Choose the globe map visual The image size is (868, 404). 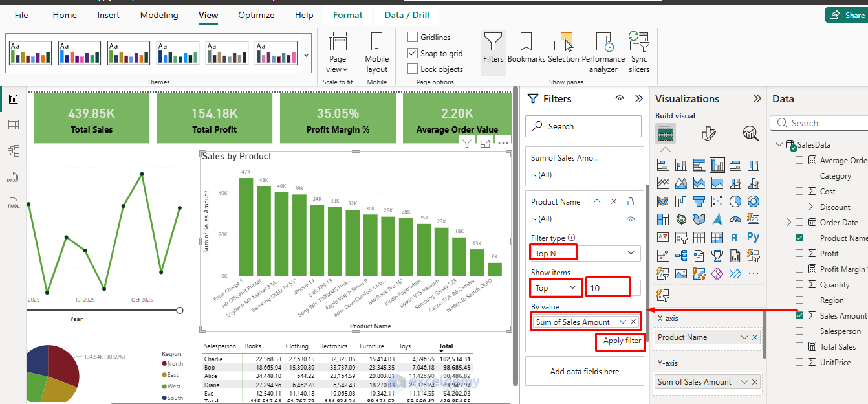click(680, 219)
